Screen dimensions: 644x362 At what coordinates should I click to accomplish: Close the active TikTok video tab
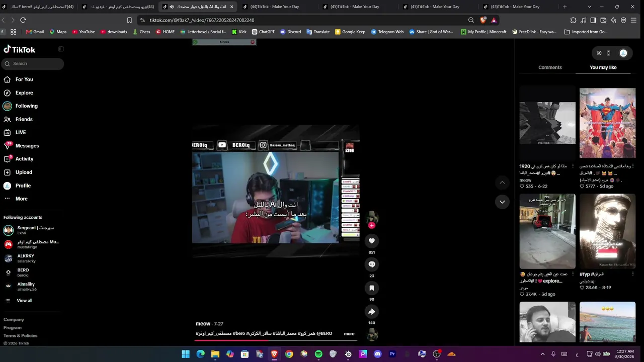pos(231,7)
